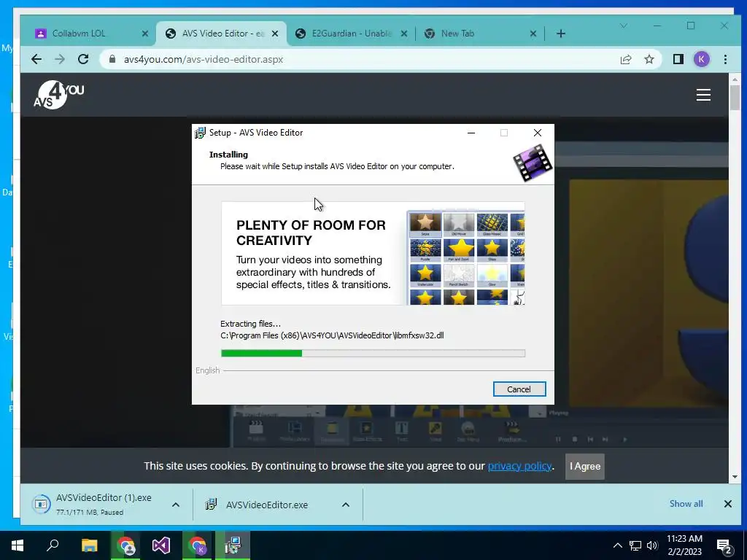Click the site lock icon
The height and width of the screenshot is (560, 747).
[x=112, y=59]
